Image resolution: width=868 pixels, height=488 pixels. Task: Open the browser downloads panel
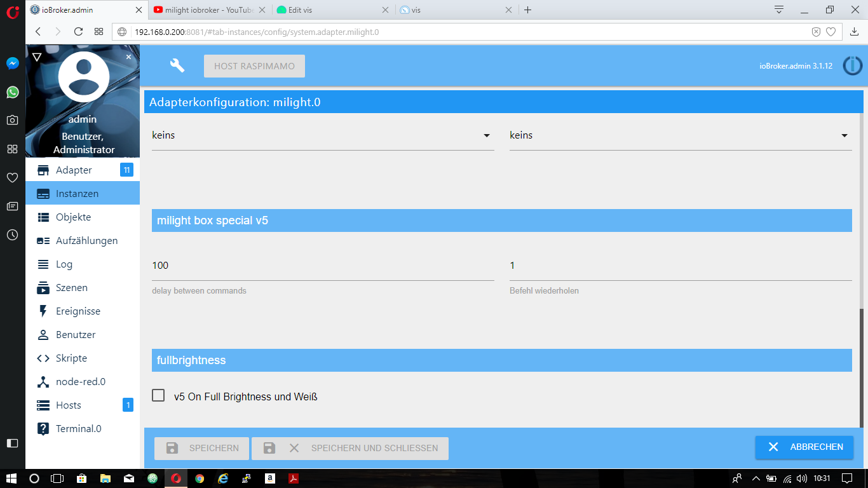[x=855, y=32]
